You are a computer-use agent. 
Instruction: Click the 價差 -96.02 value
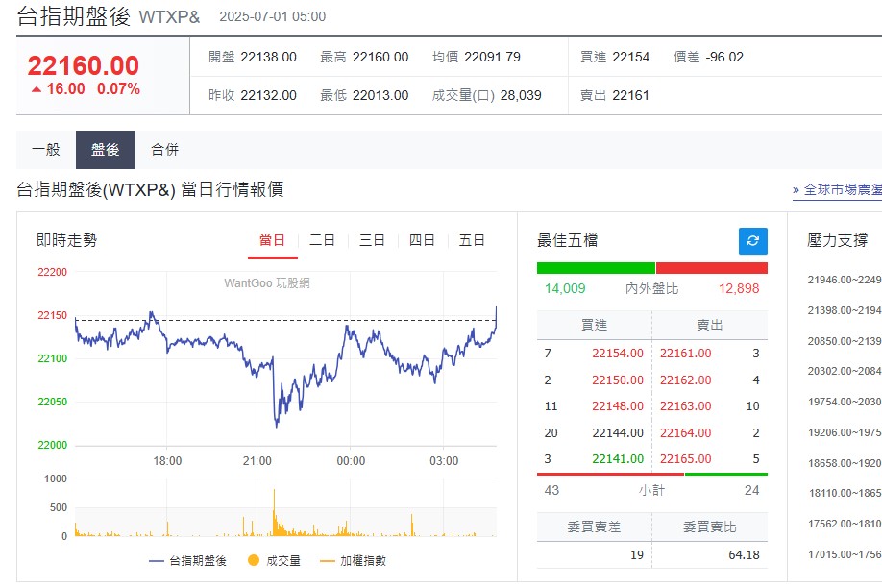pyautogui.click(x=724, y=58)
